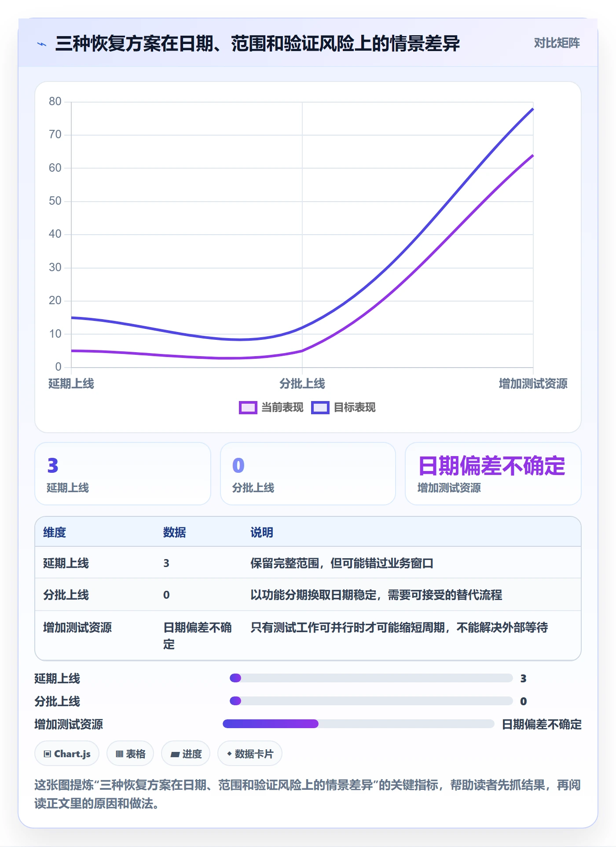The width and height of the screenshot is (616, 847).
Task: Click the 说明 column header
Action: (262, 533)
